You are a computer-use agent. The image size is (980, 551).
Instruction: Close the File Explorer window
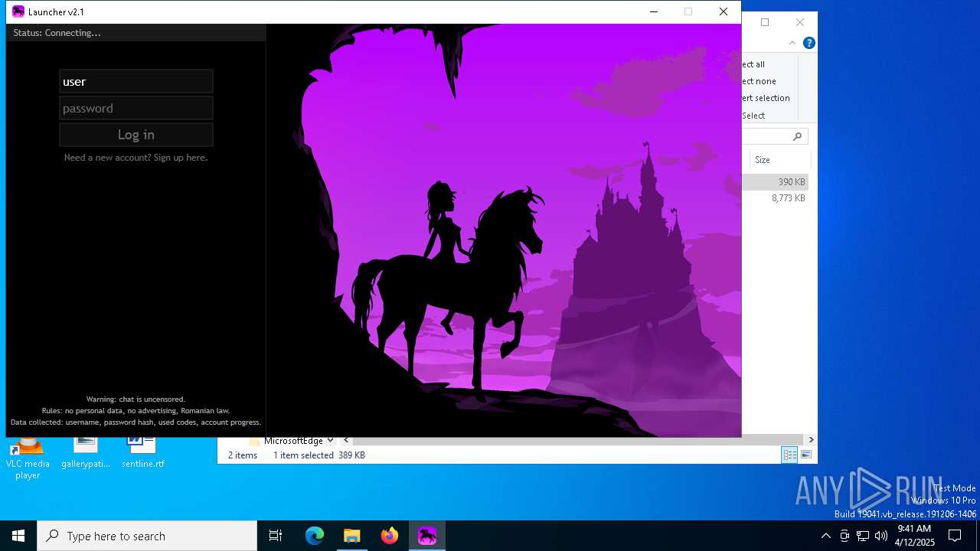(800, 22)
